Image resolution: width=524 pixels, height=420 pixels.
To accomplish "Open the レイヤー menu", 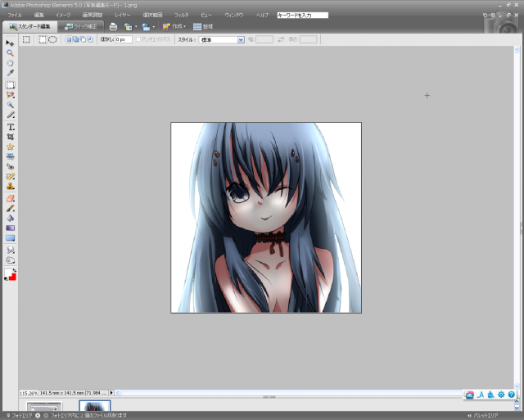I will click(x=123, y=15).
